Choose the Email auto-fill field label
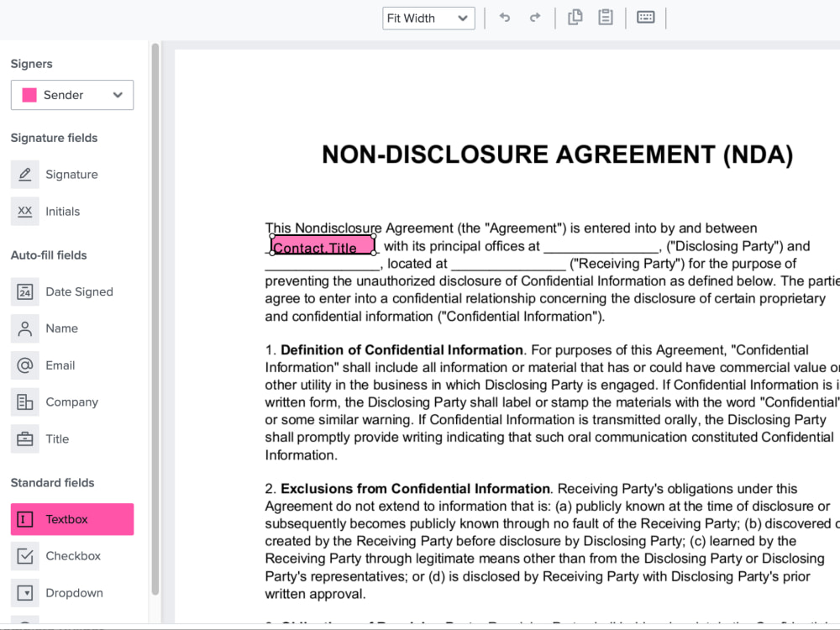The height and width of the screenshot is (630, 840). [x=60, y=365]
